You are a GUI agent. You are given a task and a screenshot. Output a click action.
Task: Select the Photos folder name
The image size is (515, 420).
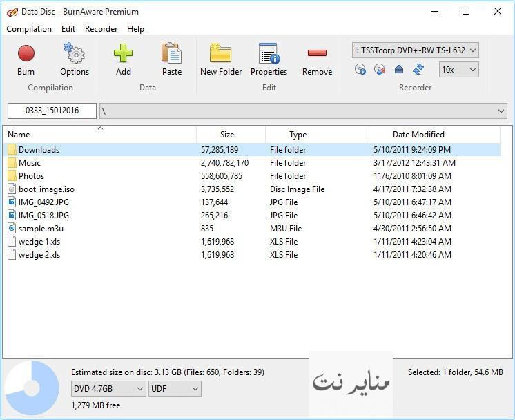point(31,176)
